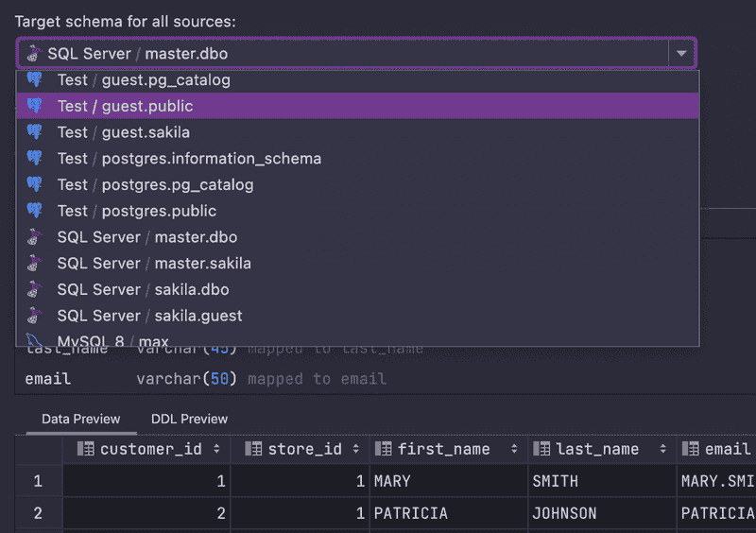Pick Test / postgres.information_schema entry

pos(358,159)
